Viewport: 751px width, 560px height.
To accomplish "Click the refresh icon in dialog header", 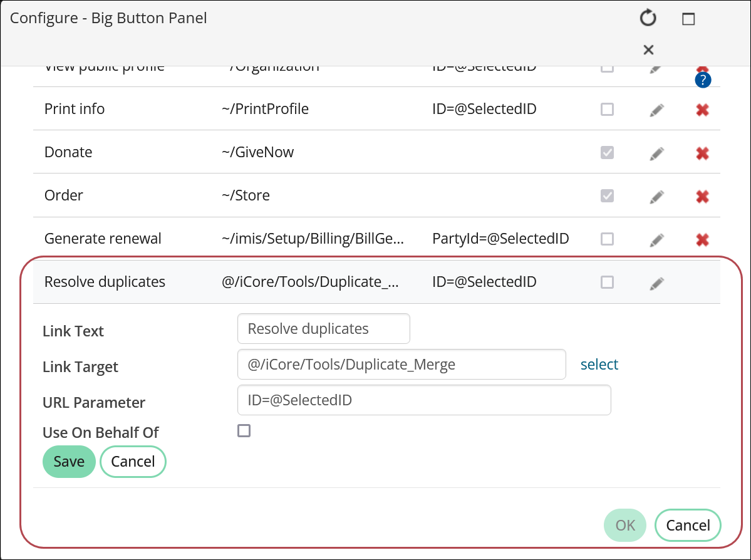I will point(648,18).
